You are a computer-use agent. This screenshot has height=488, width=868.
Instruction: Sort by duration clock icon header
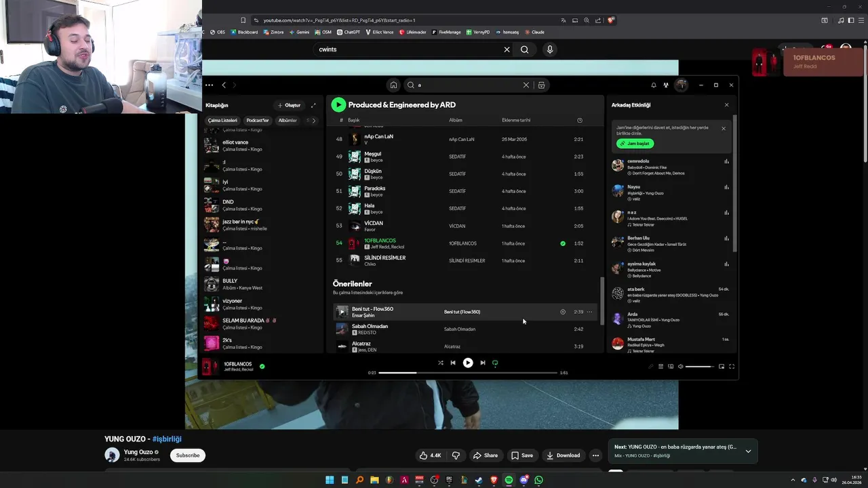point(580,120)
